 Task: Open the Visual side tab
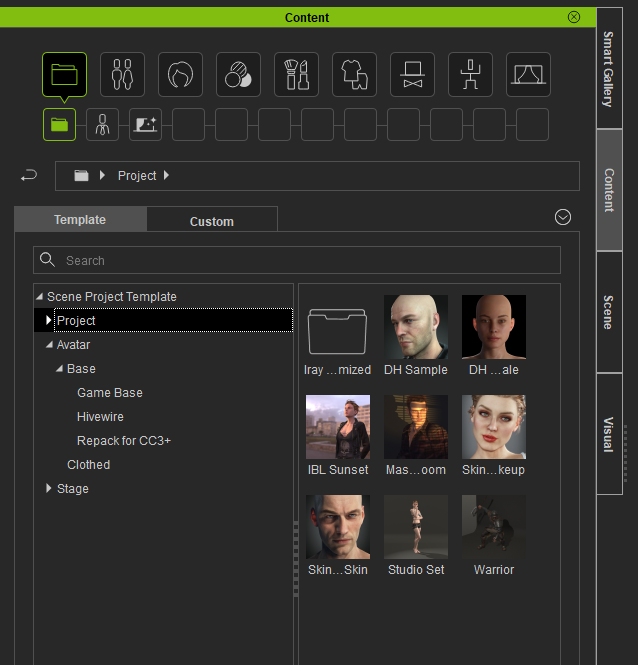click(x=609, y=434)
